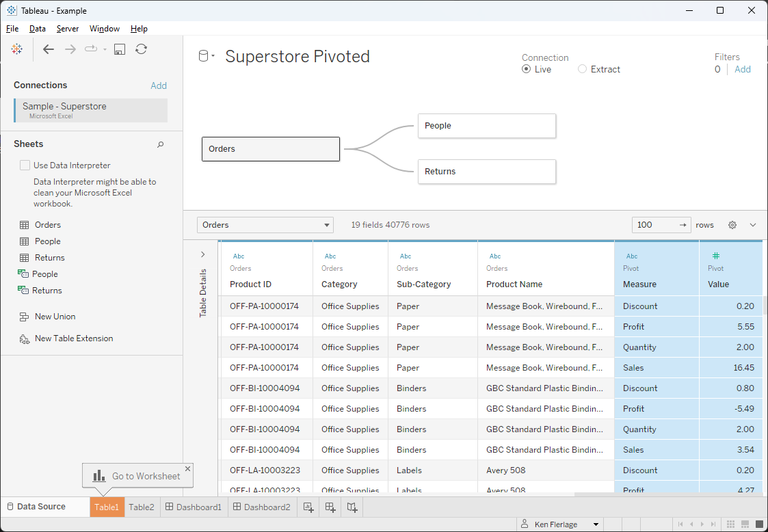Screen dimensions: 768x532
Task: Click the last sheet navigation arrow
Action: click(713, 524)
